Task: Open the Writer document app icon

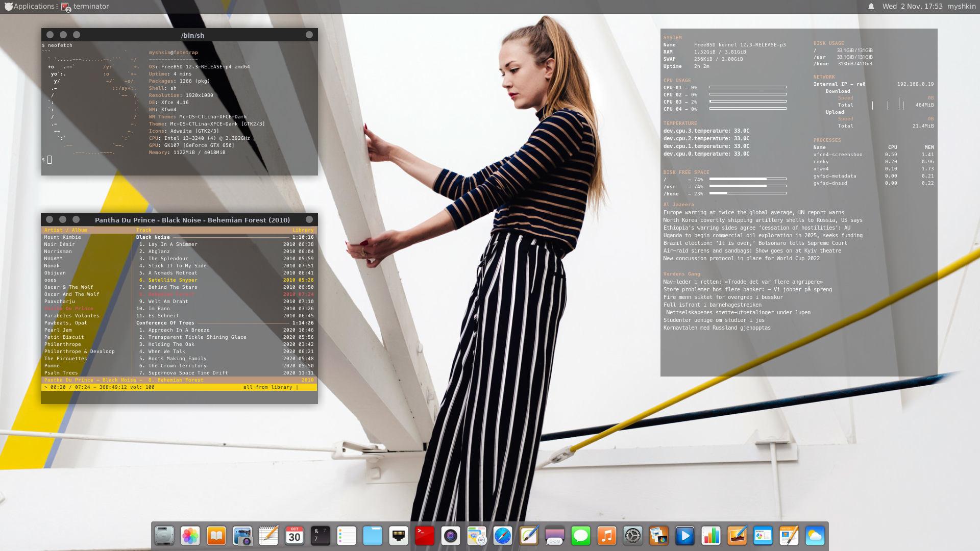Action: pos(789,536)
